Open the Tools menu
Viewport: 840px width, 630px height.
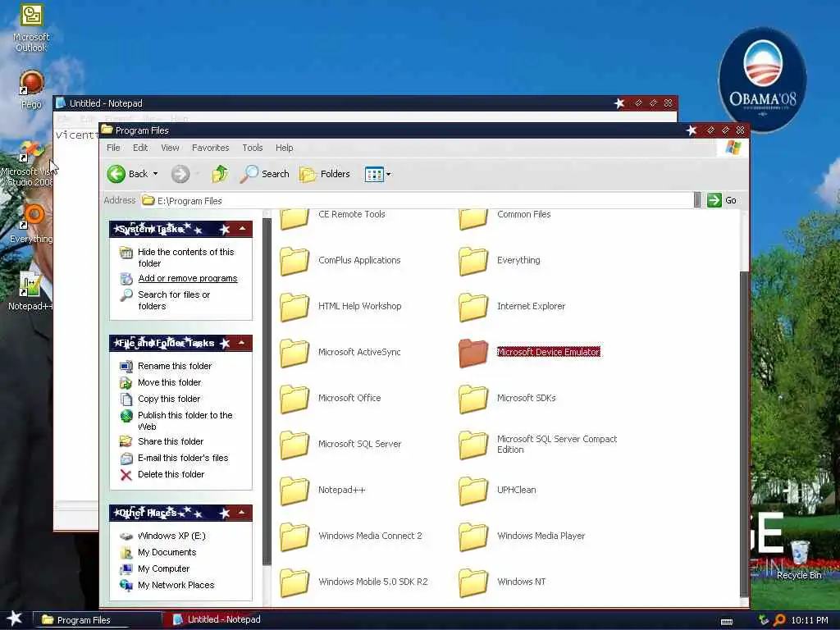point(253,148)
